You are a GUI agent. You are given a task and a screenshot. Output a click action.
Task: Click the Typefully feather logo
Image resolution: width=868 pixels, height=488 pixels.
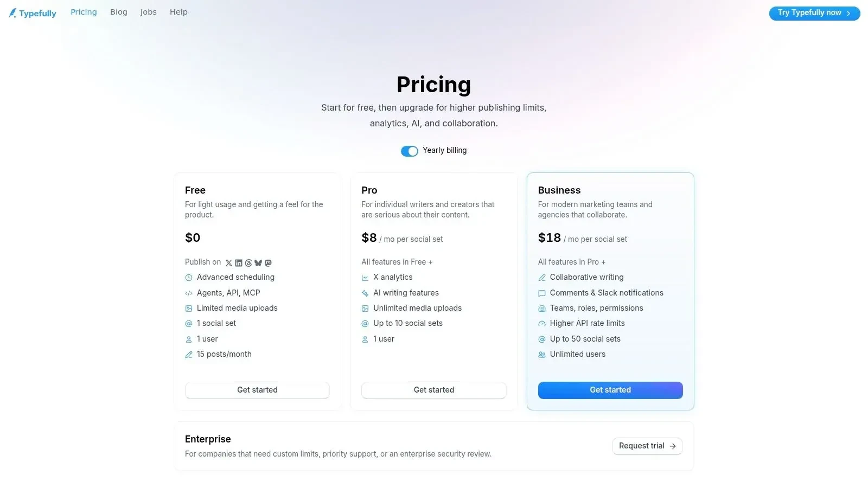tap(12, 13)
